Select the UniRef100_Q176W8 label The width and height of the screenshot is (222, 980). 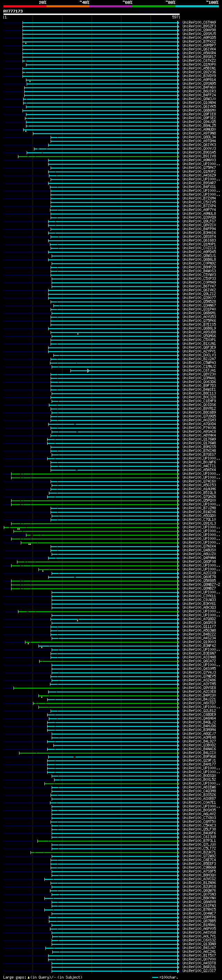coord(199,443)
